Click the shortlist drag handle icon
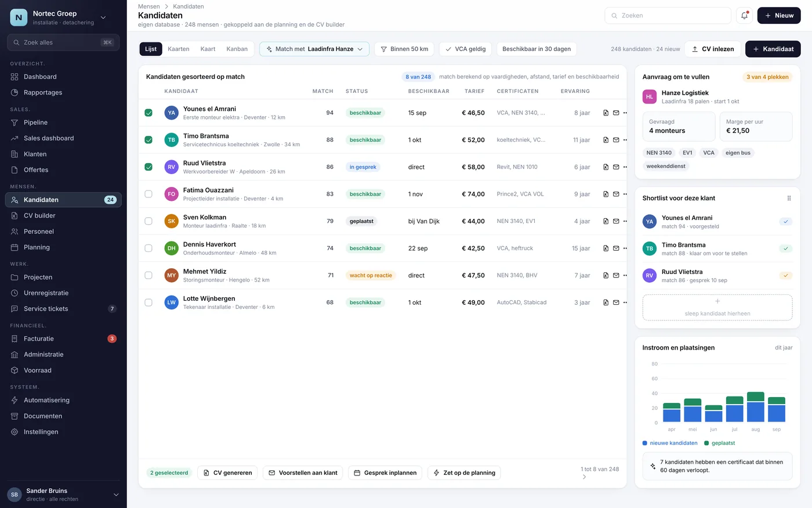Image resolution: width=812 pixels, height=508 pixels. coord(789,198)
